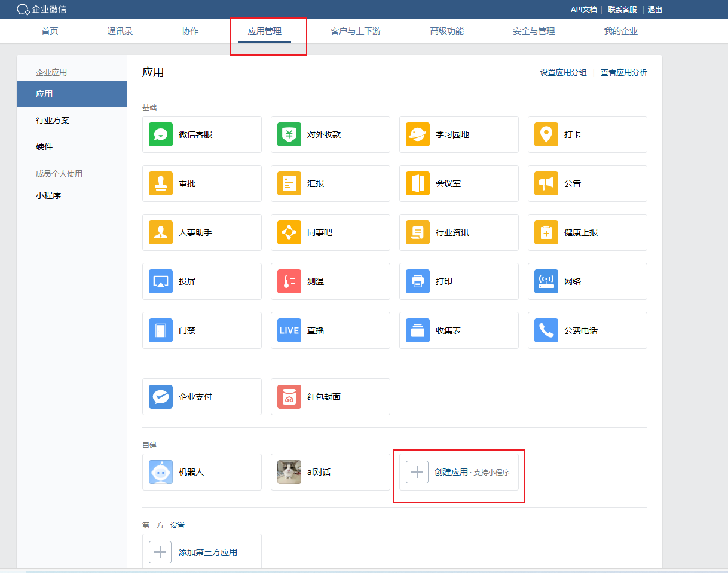Click the 创建应用 text label
The width and height of the screenshot is (728, 573).
(451, 472)
